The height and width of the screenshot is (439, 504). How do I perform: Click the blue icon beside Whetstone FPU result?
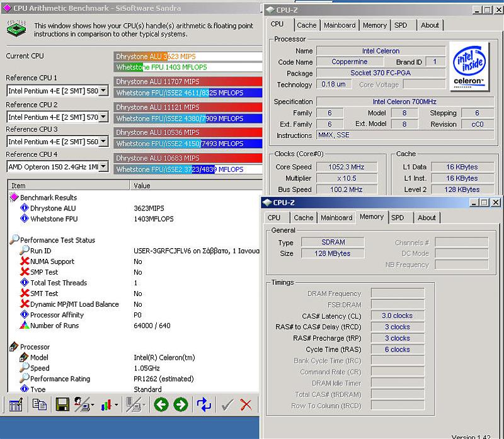pos(25,219)
